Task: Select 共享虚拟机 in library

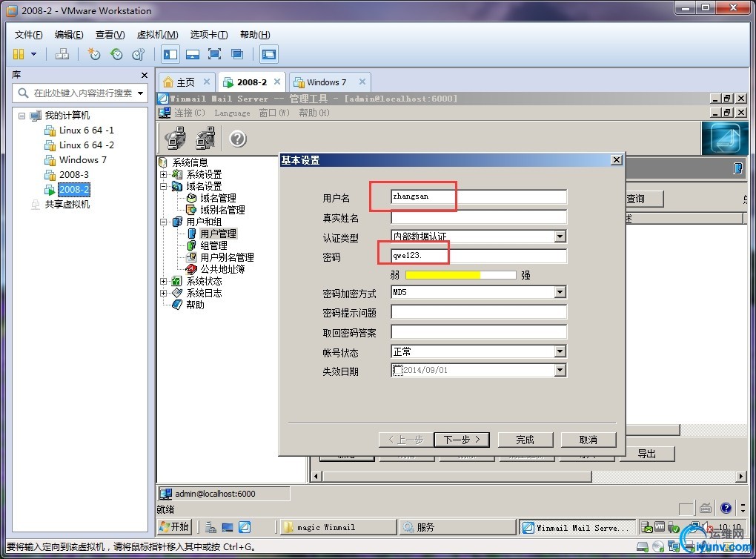Action: 67,205
